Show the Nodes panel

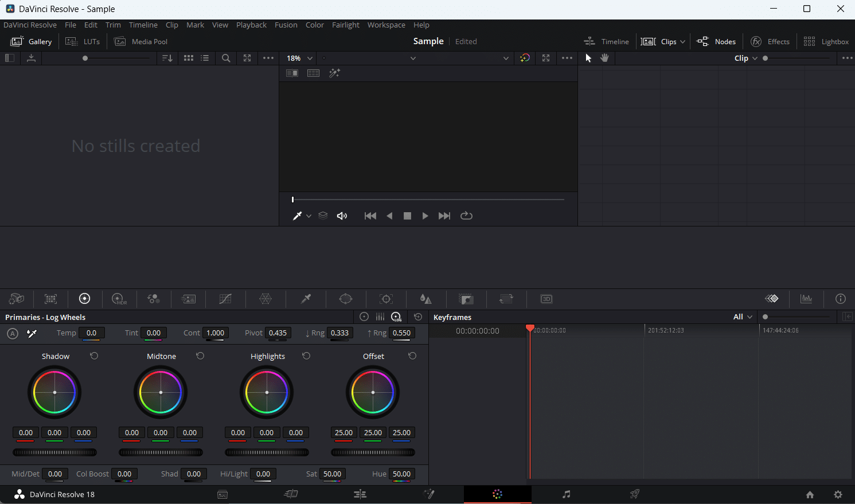coord(716,41)
